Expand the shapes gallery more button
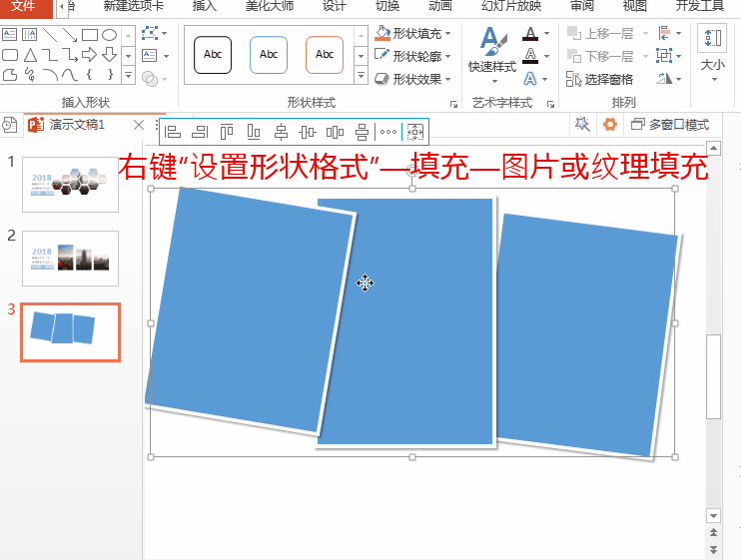Image resolution: width=741 pixels, height=560 pixels. (128, 75)
